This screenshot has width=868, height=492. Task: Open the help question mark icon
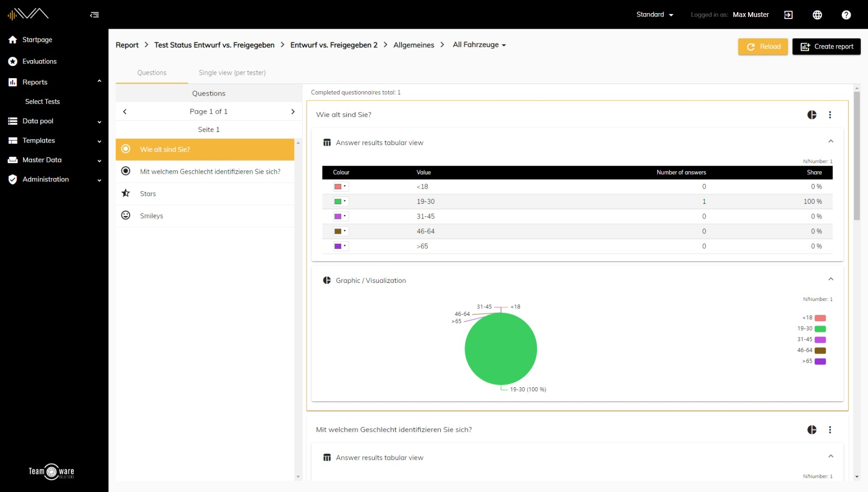[x=846, y=15]
